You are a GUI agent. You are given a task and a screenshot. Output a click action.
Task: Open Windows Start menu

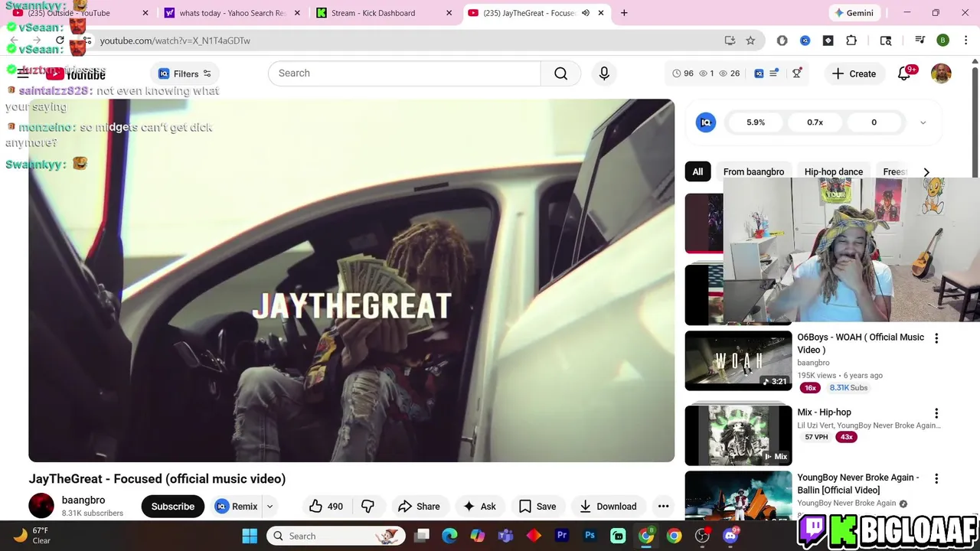(250, 536)
